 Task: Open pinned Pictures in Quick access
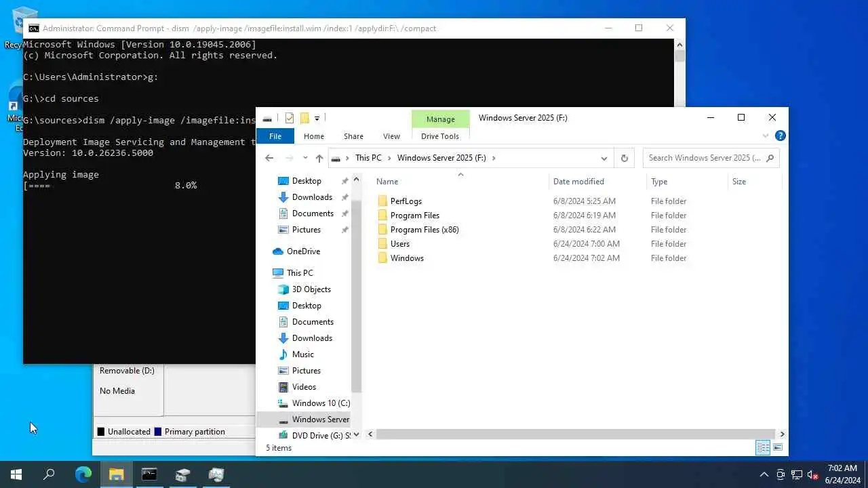[x=307, y=230]
